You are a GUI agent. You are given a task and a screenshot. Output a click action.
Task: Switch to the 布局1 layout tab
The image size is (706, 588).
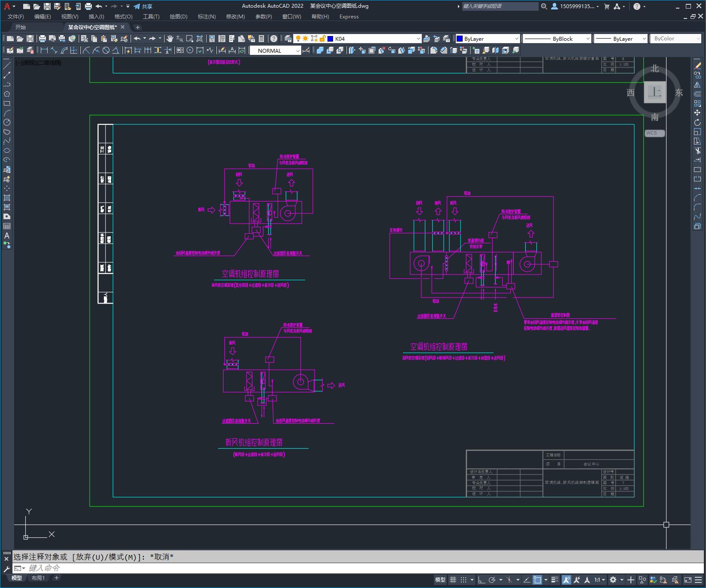point(38,578)
